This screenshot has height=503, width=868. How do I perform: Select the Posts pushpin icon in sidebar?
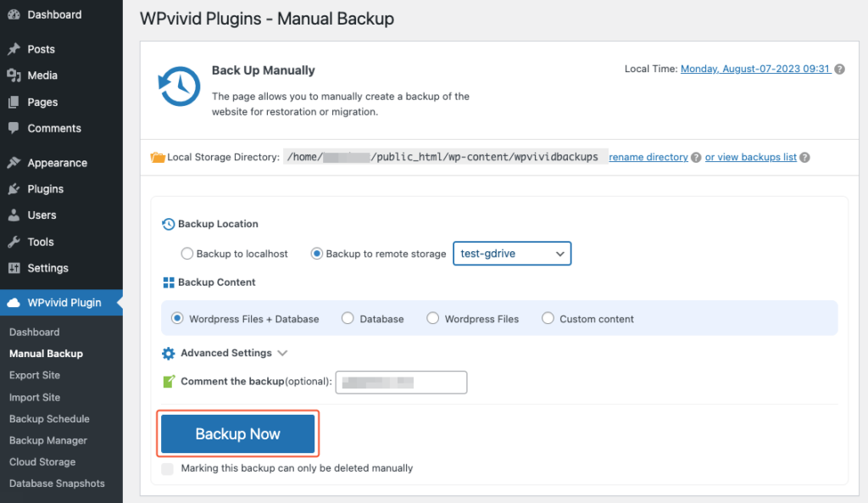pos(15,48)
